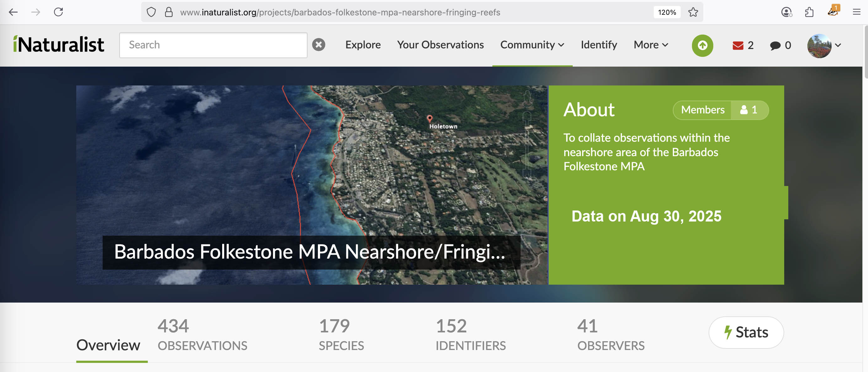Reset the 120% zoom level indicator
The height and width of the screenshot is (372, 868).
(667, 13)
